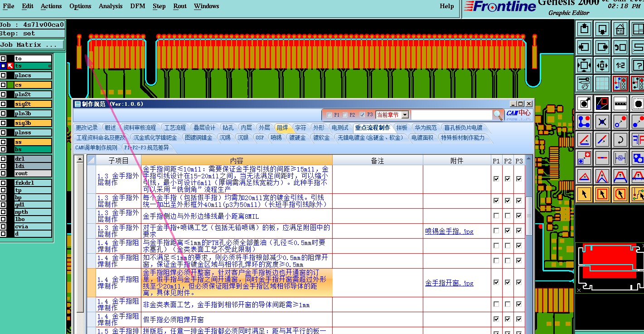
Task: Click the dimension width arrows icon
Action: tap(620, 157)
